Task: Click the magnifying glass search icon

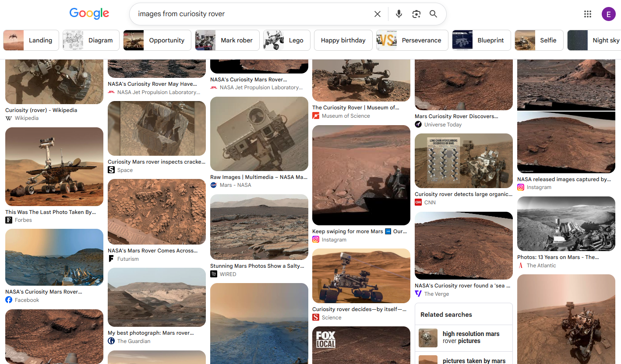Action: click(x=433, y=14)
